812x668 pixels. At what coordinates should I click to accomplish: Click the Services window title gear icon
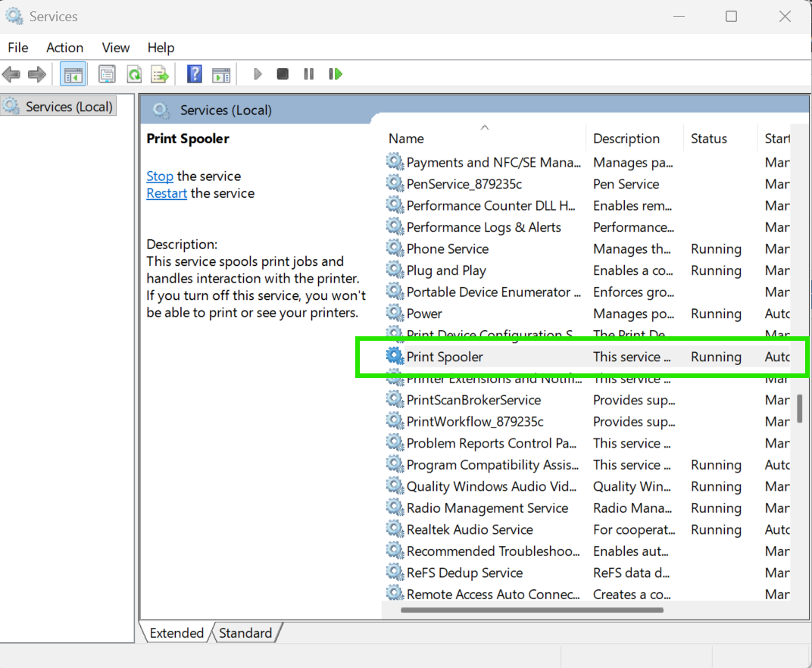click(14, 16)
